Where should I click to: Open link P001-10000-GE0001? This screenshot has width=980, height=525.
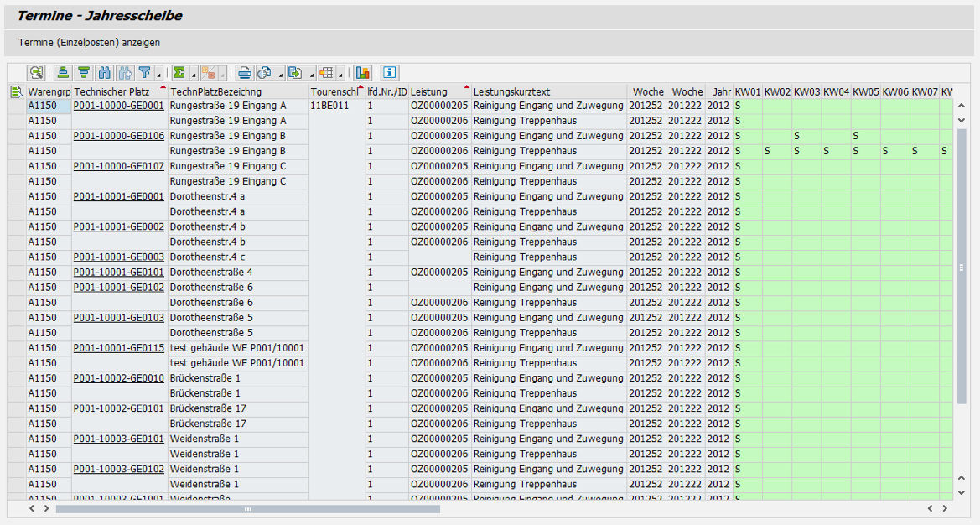point(118,106)
